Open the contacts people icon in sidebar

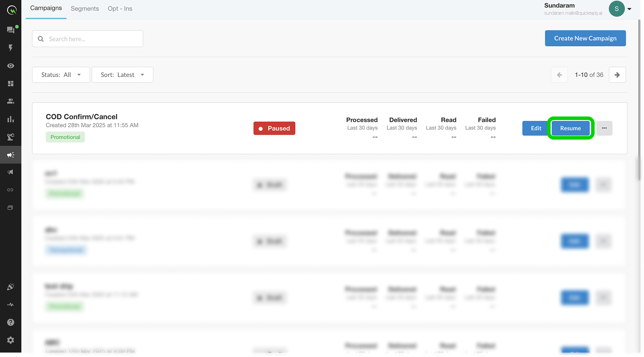pos(11,101)
